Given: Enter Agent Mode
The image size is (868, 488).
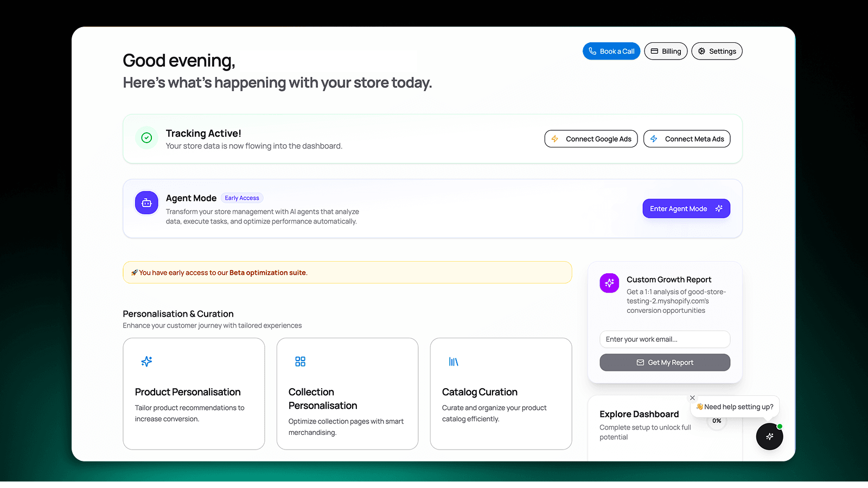Looking at the screenshot, I should click(686, 209).
